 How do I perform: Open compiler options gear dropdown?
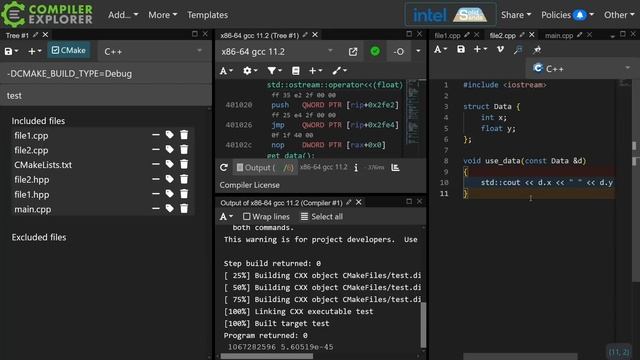click(250, 71)
